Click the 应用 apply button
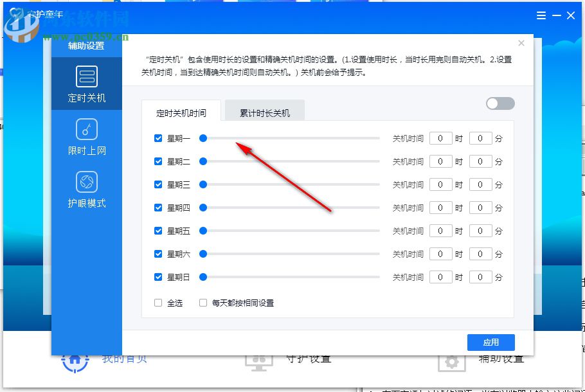This screenshot has width=585, height=392. coord(491,342)
